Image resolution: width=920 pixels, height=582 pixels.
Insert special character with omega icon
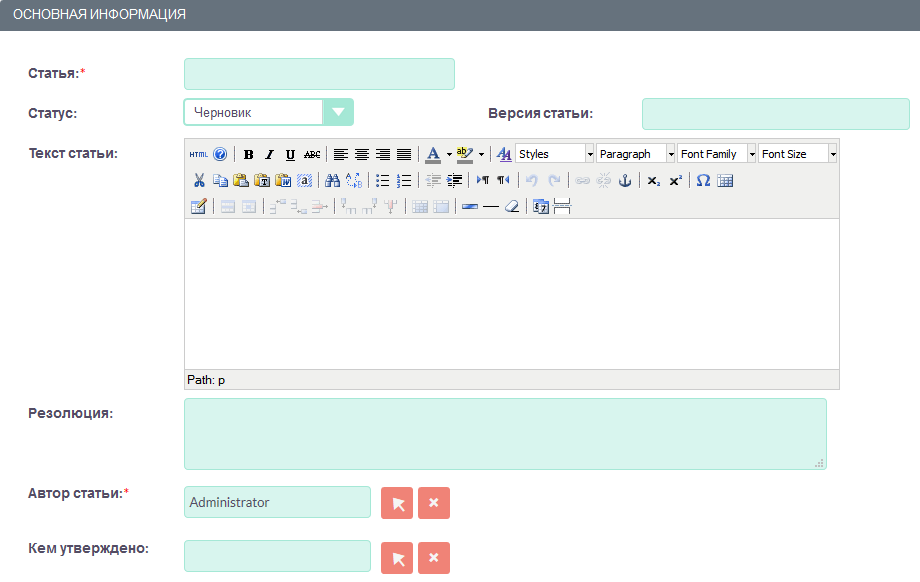(703, 181)
